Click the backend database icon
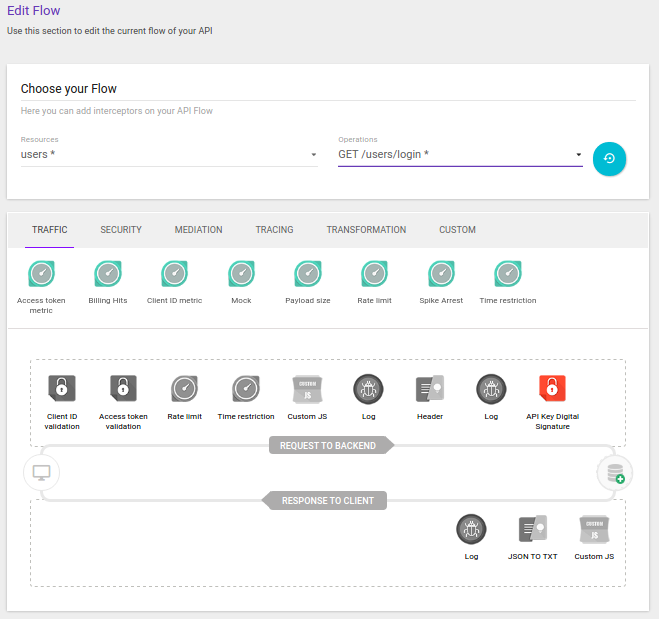 point(613,473)
